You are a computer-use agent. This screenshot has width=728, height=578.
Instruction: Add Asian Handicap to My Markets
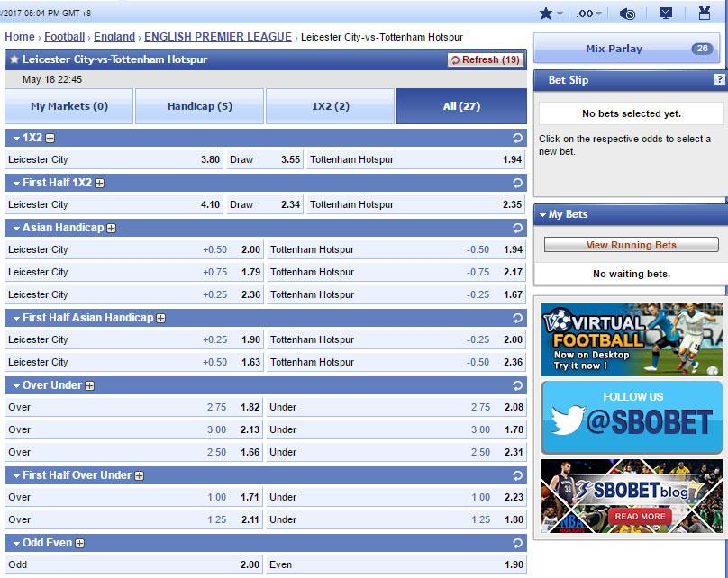tap(112, 229)
